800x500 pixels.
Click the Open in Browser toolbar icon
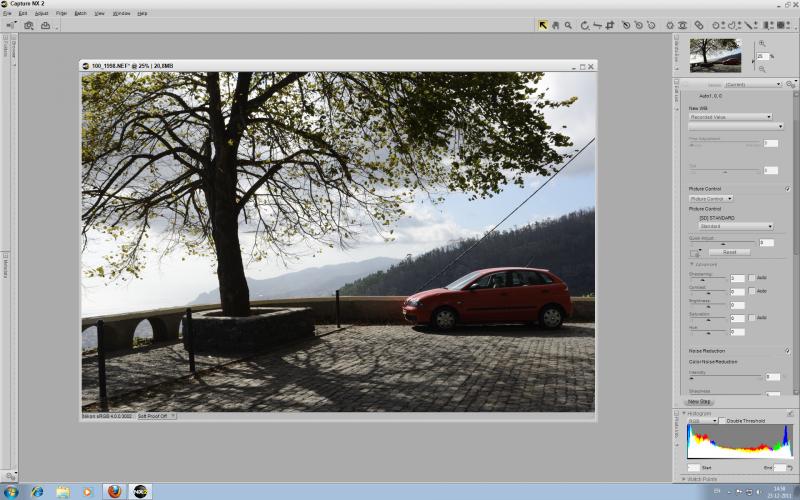point(11,25)
